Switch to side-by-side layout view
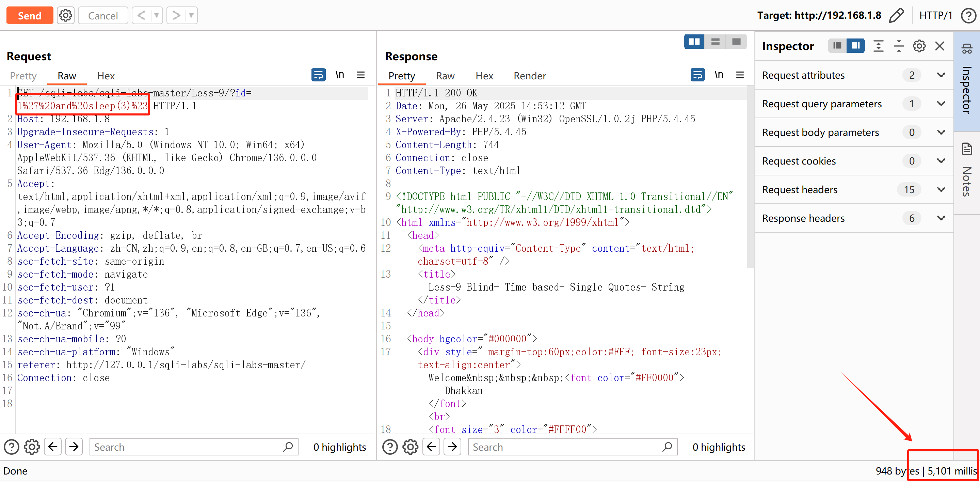980x482 pixels. (694, 42)
